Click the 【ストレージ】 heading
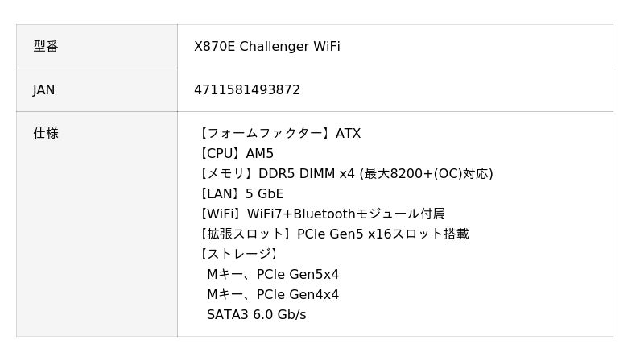The height and width of the screenshot is (361, 644). click(239, 255)
